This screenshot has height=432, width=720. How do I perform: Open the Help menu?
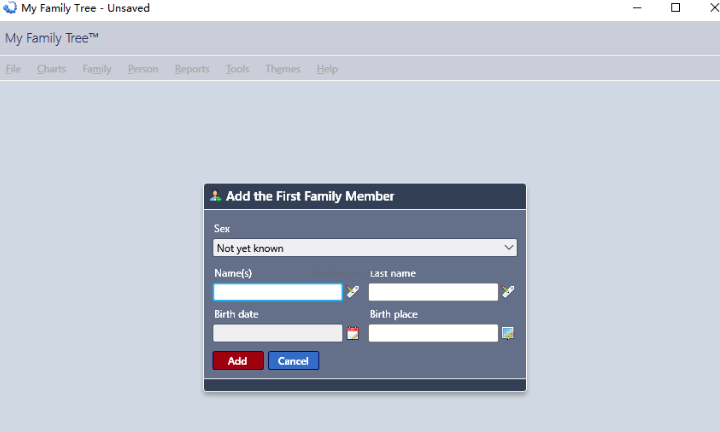pyautogui.click(x=327, y=69)
